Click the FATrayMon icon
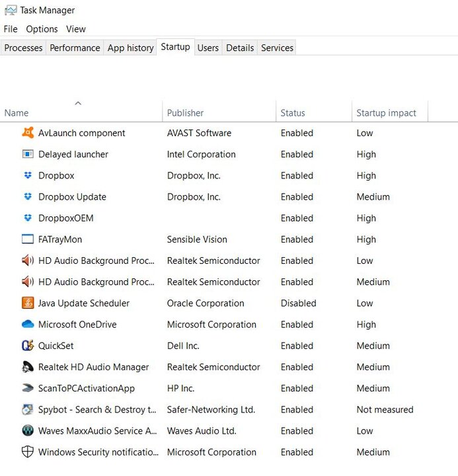 28,239
